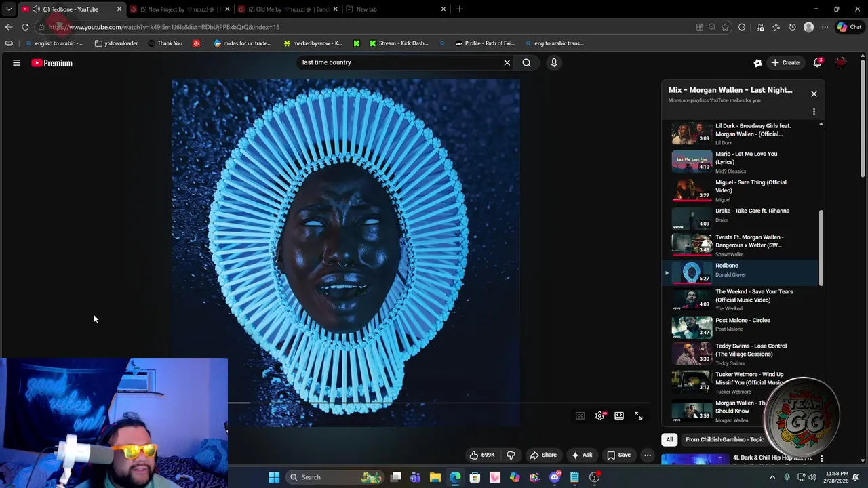The height and width of the screenshot is (488, 868).
Task: Open the Thank You bookmark
Action: (165, 43)
